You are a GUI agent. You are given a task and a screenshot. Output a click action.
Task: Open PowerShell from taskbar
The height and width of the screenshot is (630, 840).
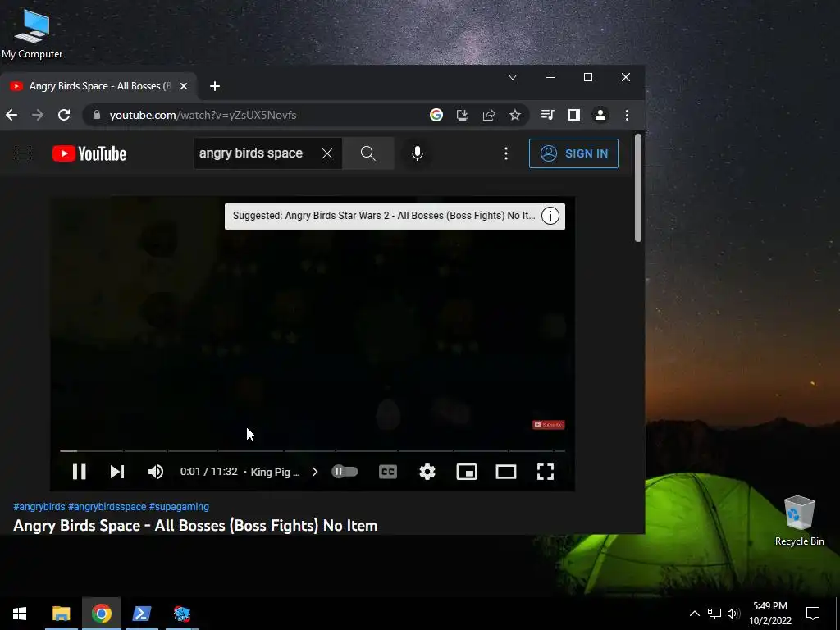click(142, 614)
